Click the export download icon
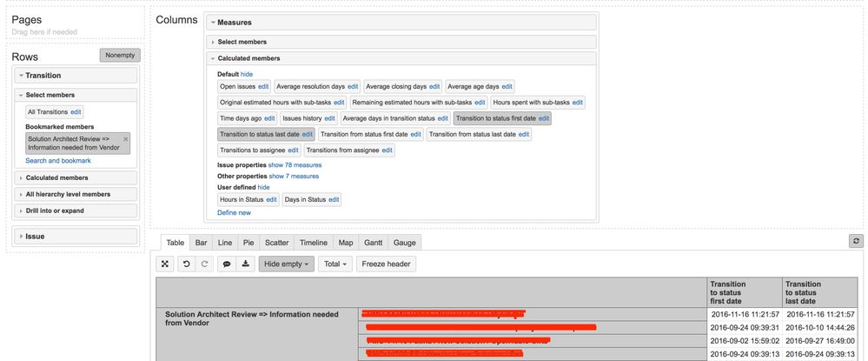 [x=245, y=264]
